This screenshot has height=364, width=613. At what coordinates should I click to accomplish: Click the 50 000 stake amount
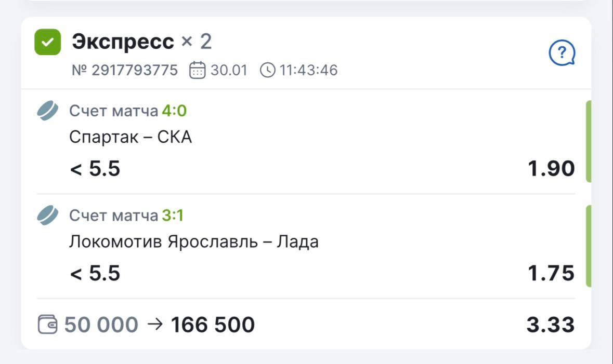[101, 325]
